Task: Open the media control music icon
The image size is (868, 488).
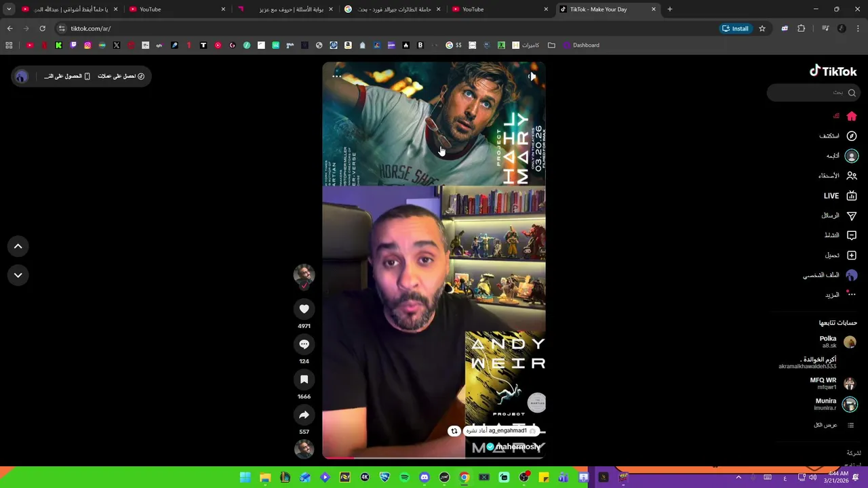Action: click(825, 28)
